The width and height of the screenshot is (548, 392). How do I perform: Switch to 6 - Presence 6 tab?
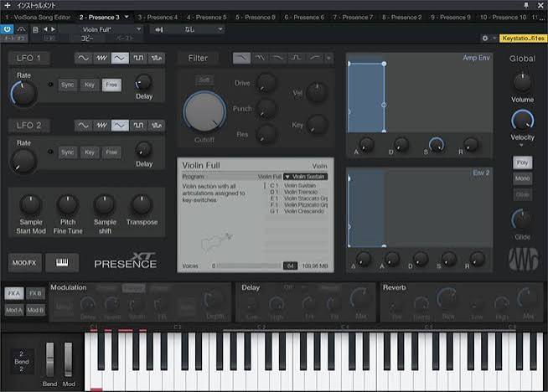point(304,17)
